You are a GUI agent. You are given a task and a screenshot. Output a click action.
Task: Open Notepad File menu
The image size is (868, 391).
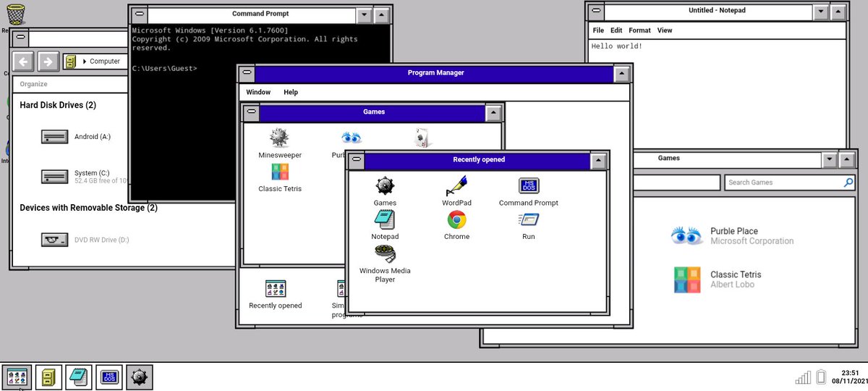pos(598,30)
